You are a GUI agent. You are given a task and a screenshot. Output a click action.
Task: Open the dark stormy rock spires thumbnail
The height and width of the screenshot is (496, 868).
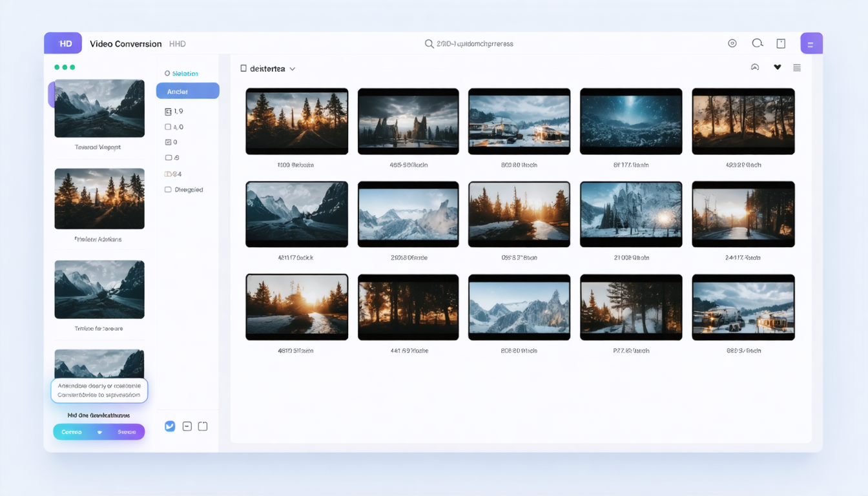tap(408, 121)
